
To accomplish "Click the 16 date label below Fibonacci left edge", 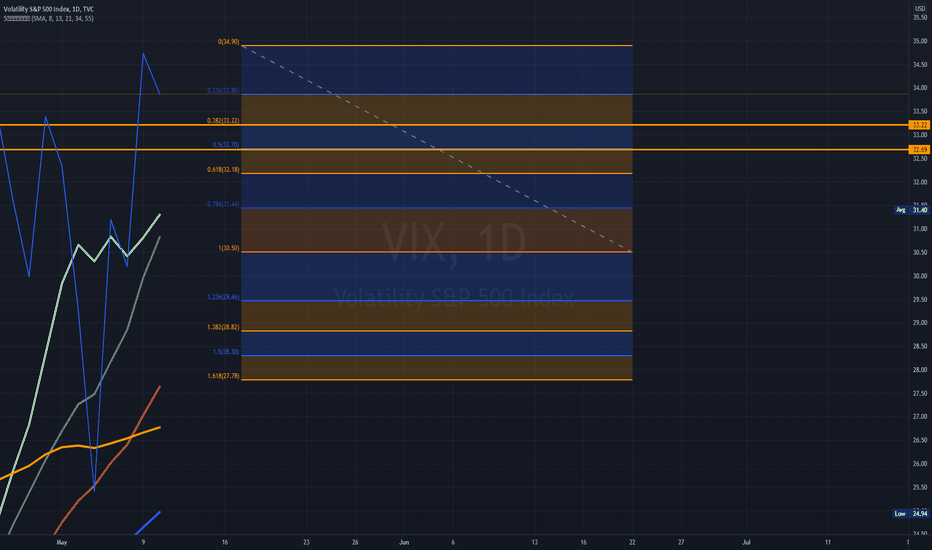I will (225, 542).
